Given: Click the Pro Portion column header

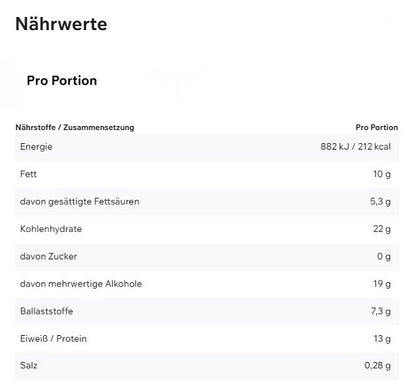Looking at the screenshot, I should 377,127.
